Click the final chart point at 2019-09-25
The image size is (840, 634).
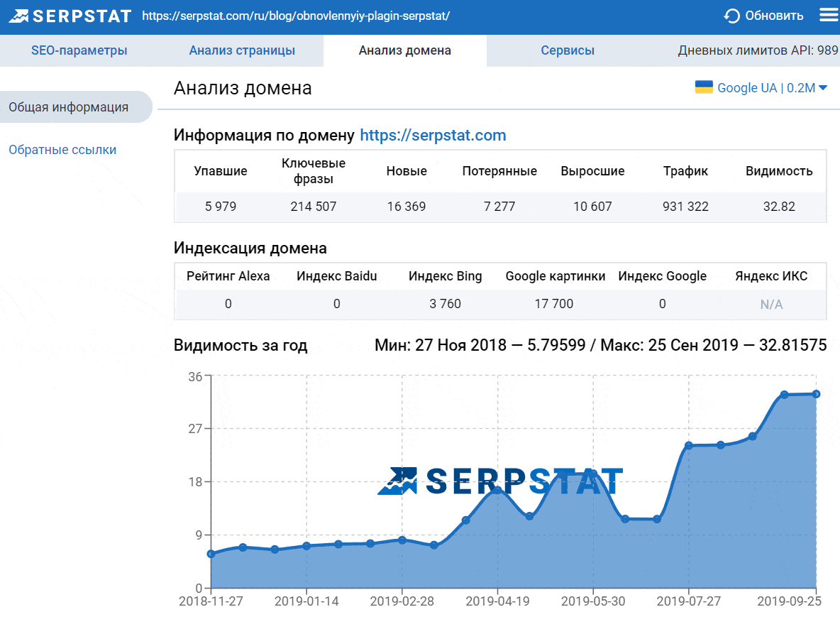817,394
